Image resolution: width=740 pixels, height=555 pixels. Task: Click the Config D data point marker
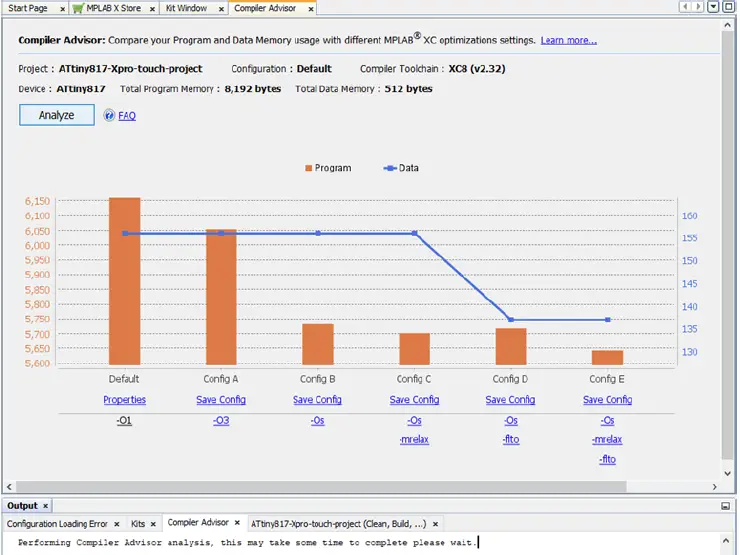tap(511, 320)
